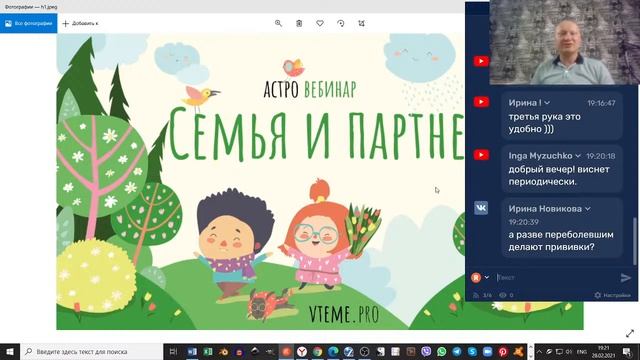Open Viber from the taskbar
The width and height of the screenshot is (640, 360).
[426, 351]
